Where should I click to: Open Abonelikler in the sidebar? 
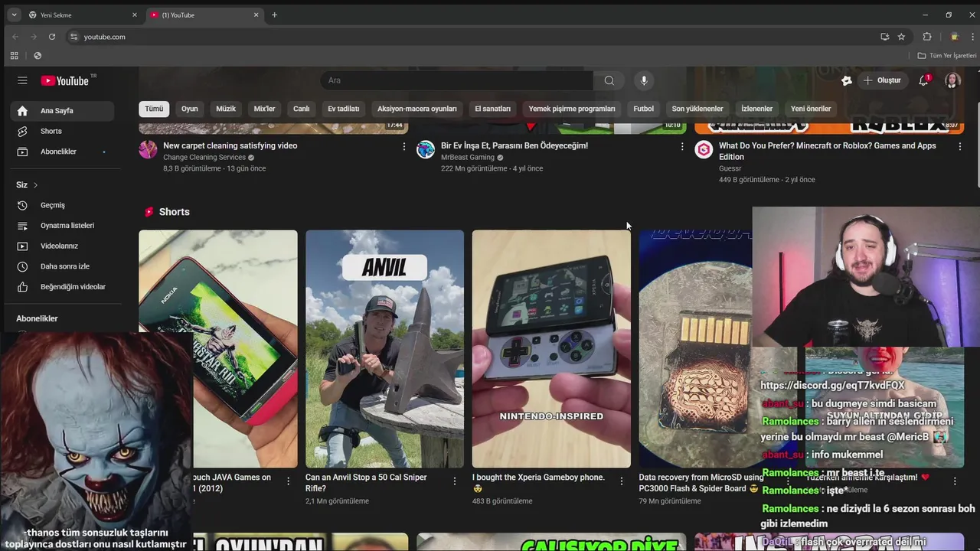(x=62, y=152)
